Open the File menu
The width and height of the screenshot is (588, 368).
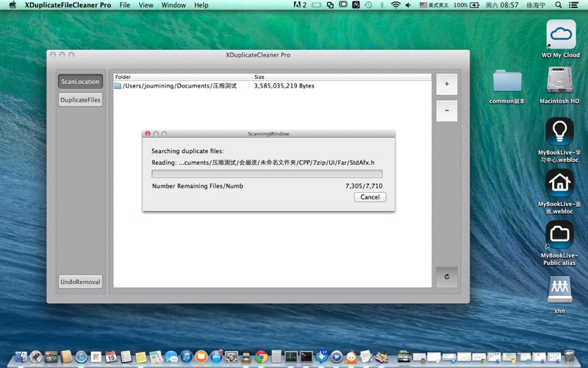click(x=125, y=5)
